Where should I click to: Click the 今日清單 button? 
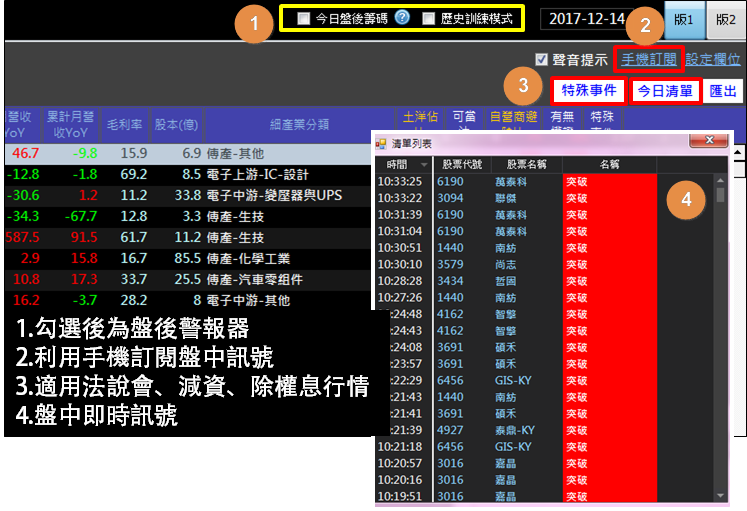tap(665, 91)
